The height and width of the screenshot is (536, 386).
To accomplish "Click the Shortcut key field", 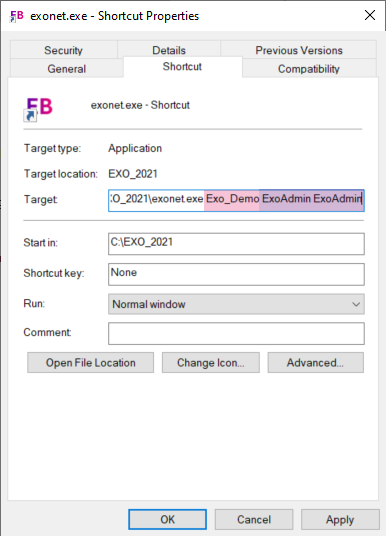I will click(x=236, y=274).
